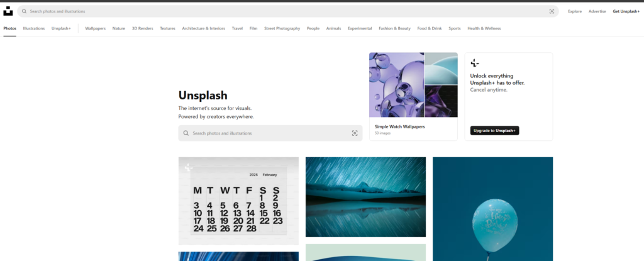Click the Unsplash logo icon
Image resolution: width=644 pixels, height=261 pixels.
click(8, 11)
